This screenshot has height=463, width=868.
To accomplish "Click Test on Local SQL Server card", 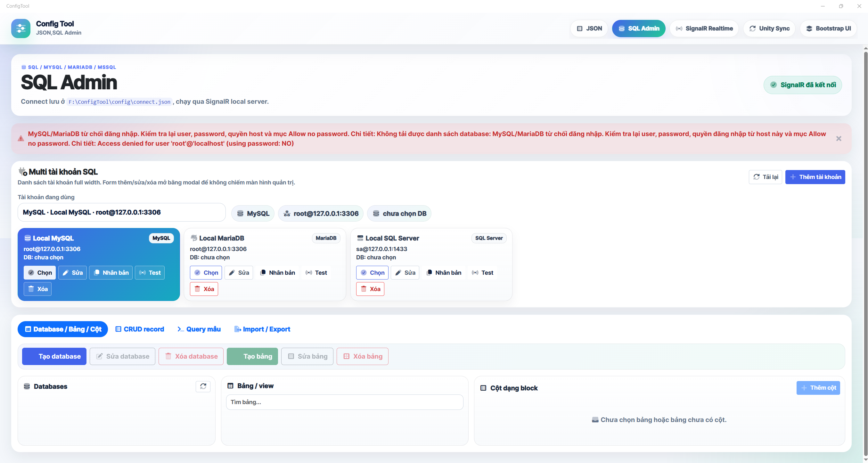I will pos(482,273).
